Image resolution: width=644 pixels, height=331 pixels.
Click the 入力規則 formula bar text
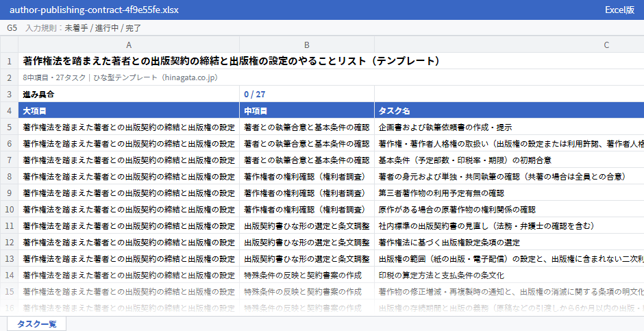(x=83, y=28)
